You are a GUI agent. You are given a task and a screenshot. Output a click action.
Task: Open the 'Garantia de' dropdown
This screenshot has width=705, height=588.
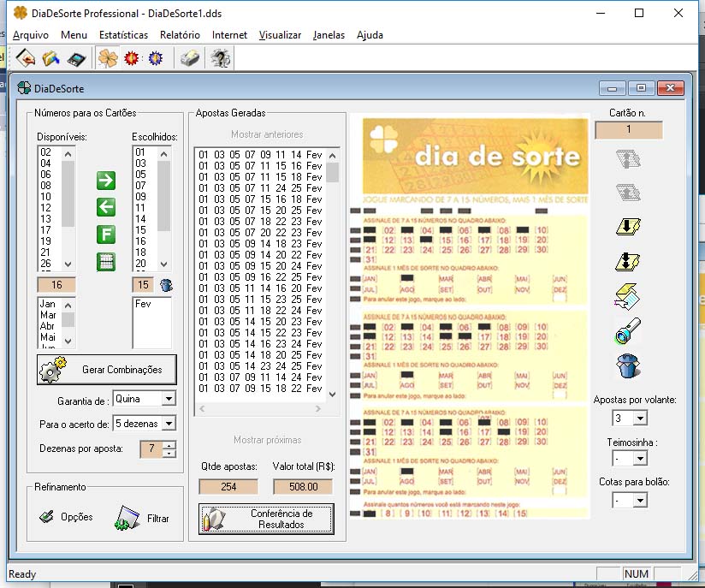coord(168,399)
